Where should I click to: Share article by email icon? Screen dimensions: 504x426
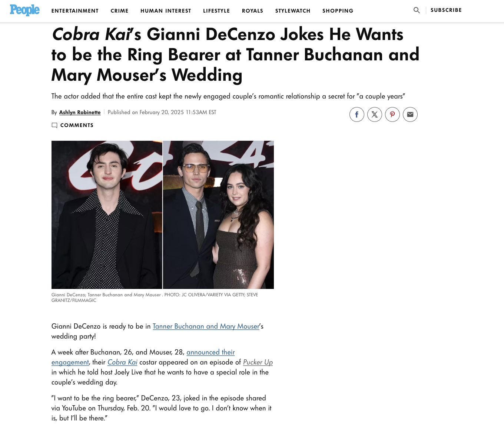tap(410, 114)
